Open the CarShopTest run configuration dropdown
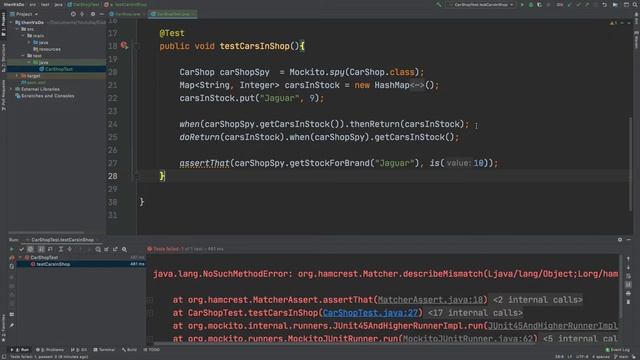The image size is (640, 360). (x=481, y=4)
